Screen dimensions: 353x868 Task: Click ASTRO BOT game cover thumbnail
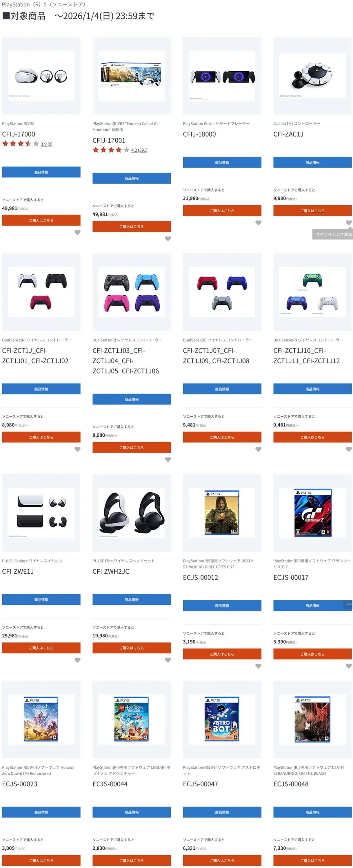tap(222, 719)
